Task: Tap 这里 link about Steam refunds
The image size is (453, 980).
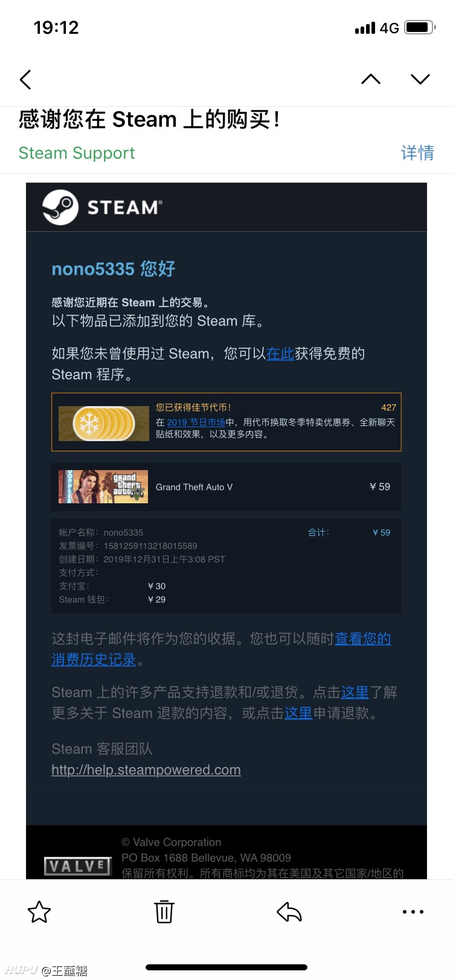Action: pos(355,692)
